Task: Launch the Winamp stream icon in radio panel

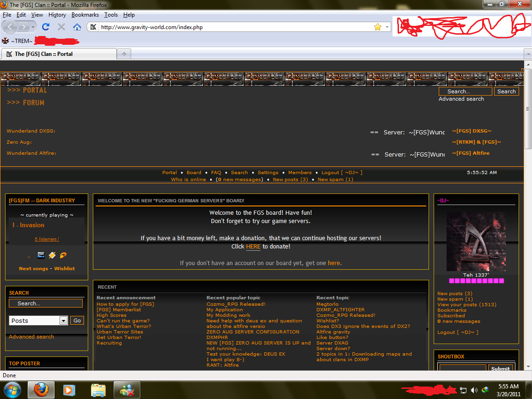Action: tap(52, 255)
